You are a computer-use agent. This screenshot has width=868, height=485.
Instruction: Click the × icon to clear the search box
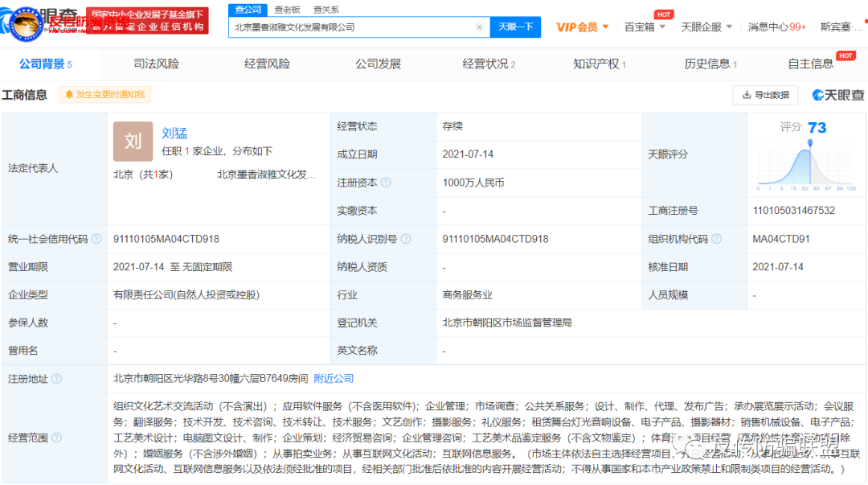coord(480,27)
